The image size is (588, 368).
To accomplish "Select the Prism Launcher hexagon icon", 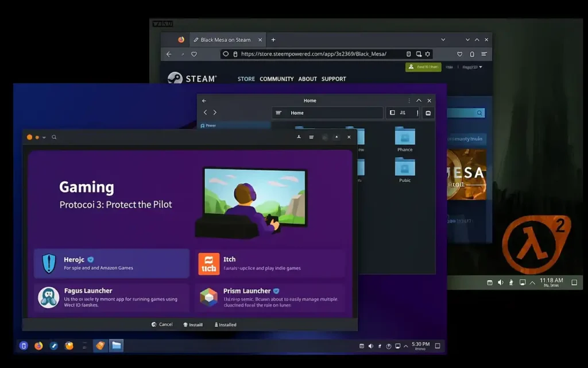I will (210, 296).
